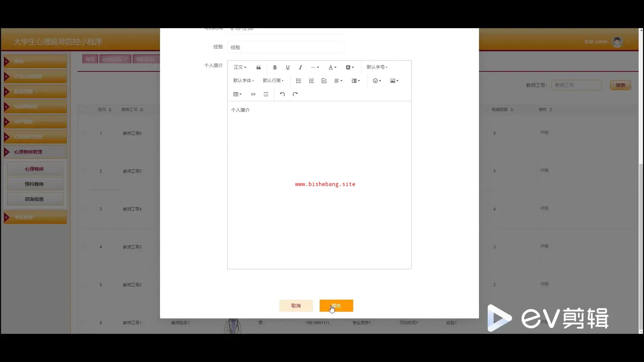The width and height of the screenshot is (644, 362).
Task: Open 预约教师 sidebar menu item
Action: (x=35, y=184)
